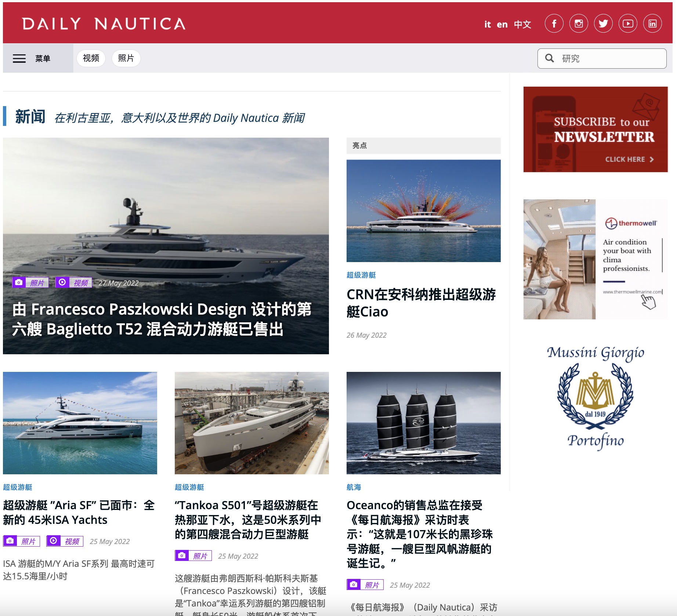Focus the 研究 search field
This screenshot has height=616, width=677.
coord(602,58)
